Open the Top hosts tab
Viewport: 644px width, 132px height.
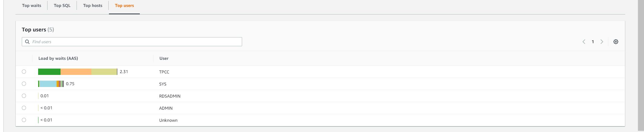[93, 5]
